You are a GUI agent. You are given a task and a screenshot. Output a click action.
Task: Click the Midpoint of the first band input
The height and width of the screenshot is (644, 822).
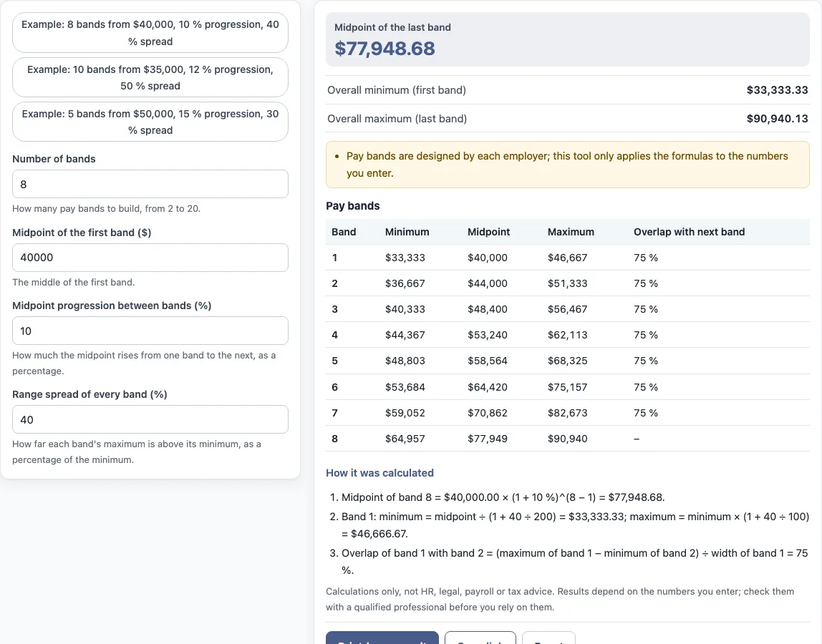pyautogui.click(x=150, y=258)
